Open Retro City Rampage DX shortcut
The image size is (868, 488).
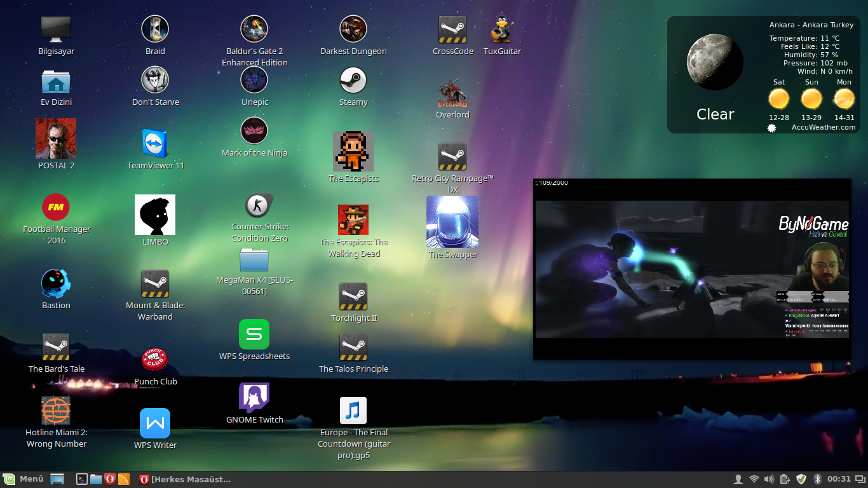click(x=452, y=156)
